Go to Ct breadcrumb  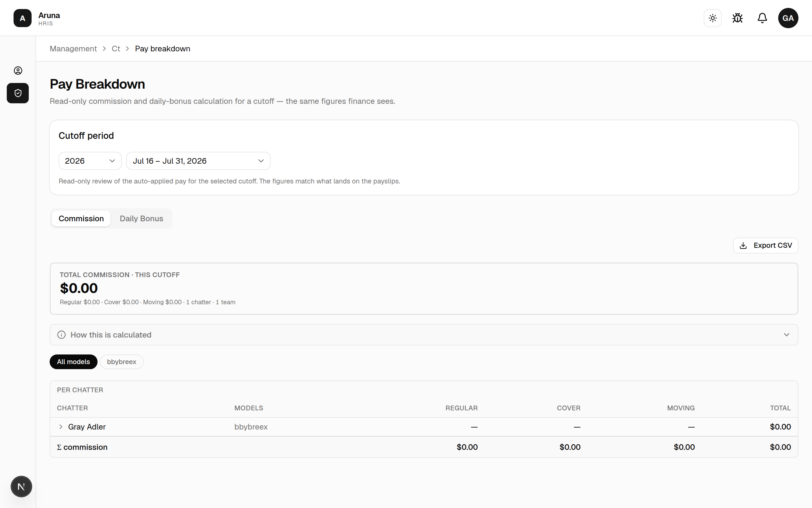[116, 49]
